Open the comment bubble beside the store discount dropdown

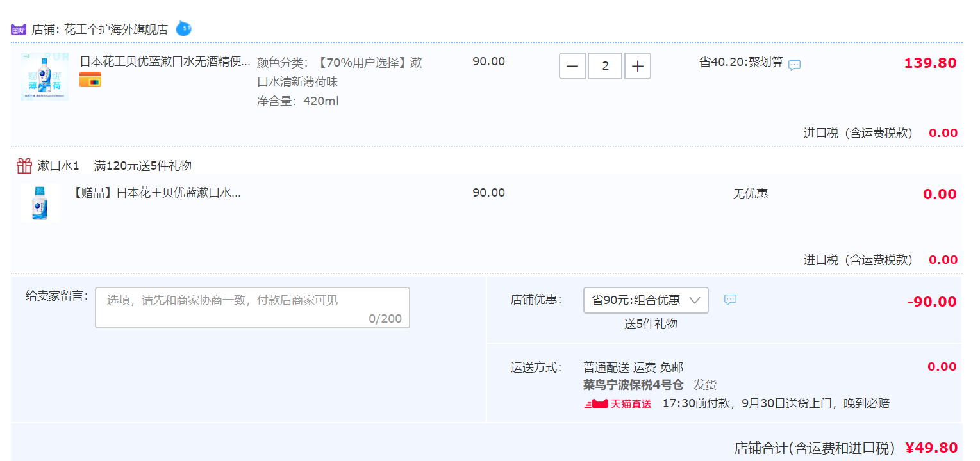point(730,300)
